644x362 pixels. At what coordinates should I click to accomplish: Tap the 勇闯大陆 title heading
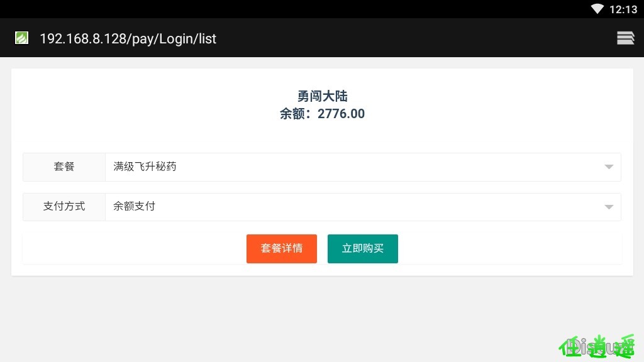pos(323,96)
